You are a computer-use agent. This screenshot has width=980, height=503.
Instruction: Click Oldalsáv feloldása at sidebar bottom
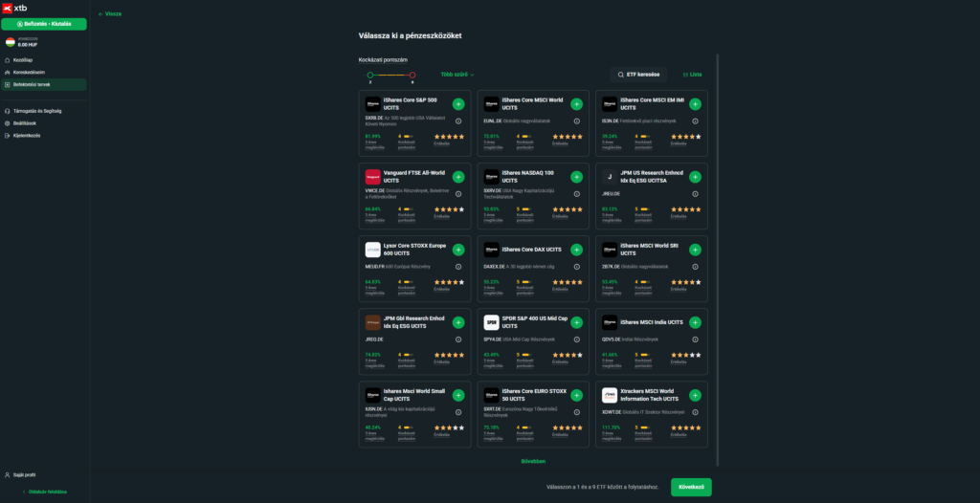pos(44,492)
